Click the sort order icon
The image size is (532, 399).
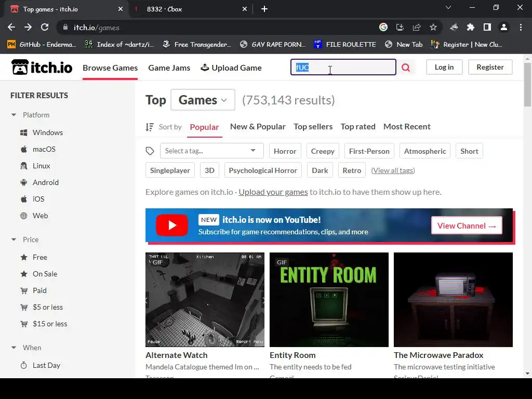point(150,127)
